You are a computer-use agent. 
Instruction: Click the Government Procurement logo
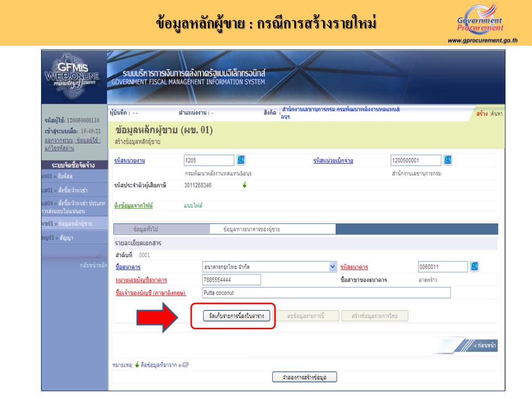coord(480,20)
